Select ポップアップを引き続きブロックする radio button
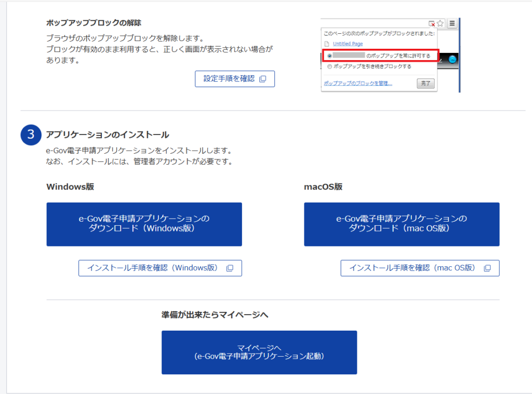This screenshot has width=532, height=394. coord(329,66)
